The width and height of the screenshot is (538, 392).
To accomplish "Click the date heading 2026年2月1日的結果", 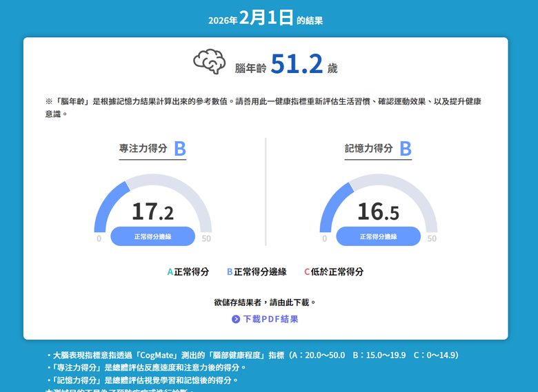I will point(266,18).
